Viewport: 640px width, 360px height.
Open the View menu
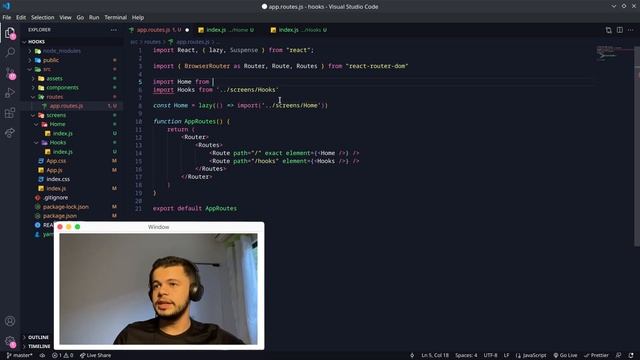pos(65,18)
